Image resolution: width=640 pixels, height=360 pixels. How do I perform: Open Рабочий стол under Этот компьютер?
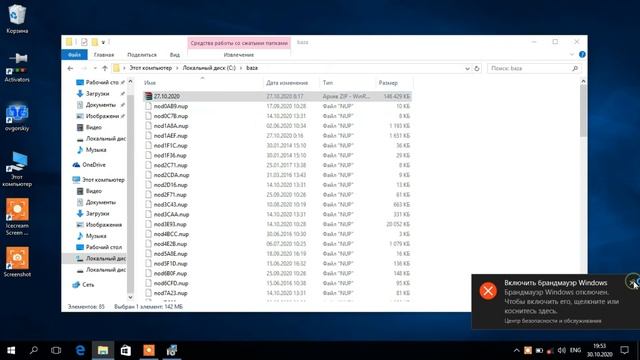pyautogui.click(x=104, y=247)
